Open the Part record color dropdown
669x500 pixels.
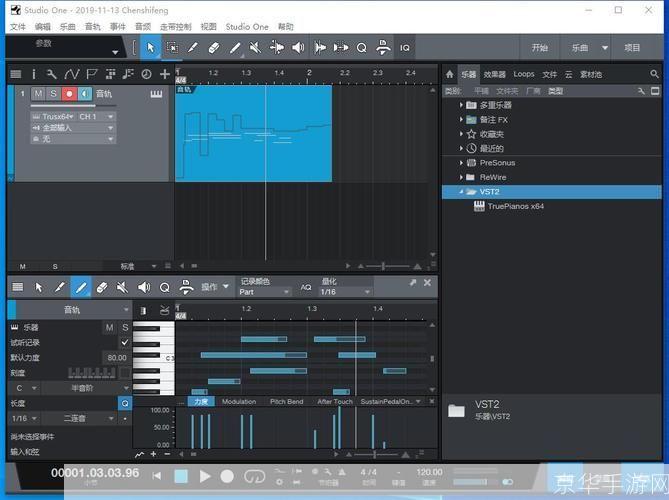click(264, 292)
